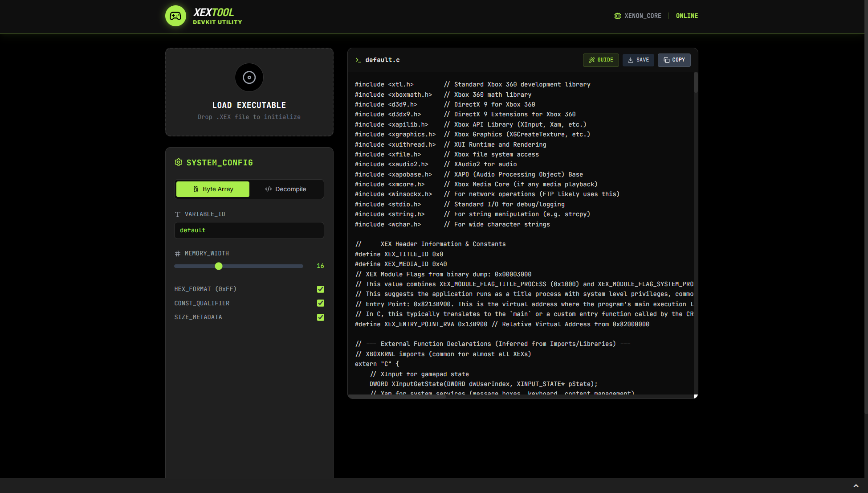Click the hash icon next to MEMORY_WIDTH
Image resolution: width=868 pixels, height=493 pixels.
click(x=177, y=253)
